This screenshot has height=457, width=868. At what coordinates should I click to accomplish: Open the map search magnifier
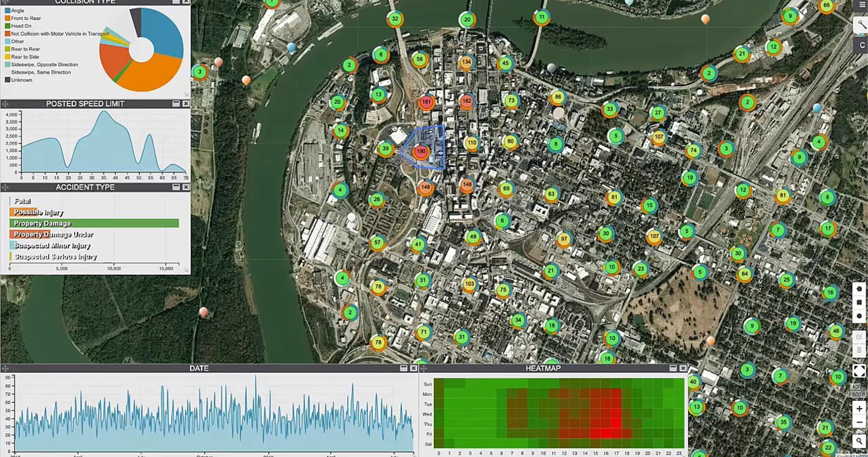[859, 440]
